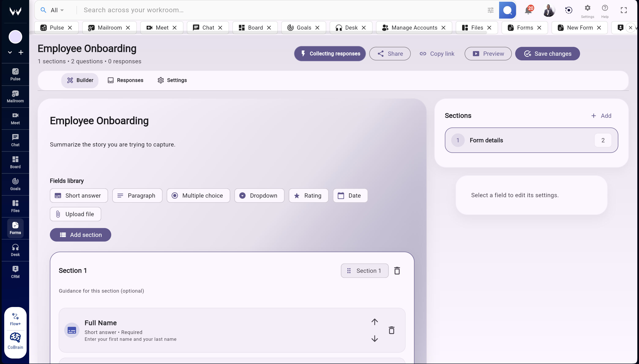Viewport: 639px width, 364px height.
Task: Switch to the Goals tab
Action: (x=303, y=27)
